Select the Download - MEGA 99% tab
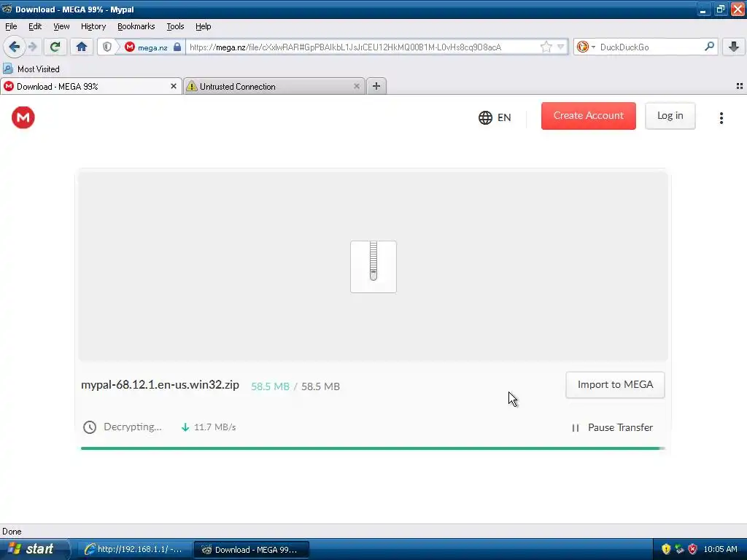This screenshot has height=560, width=747. pos(91,86)
